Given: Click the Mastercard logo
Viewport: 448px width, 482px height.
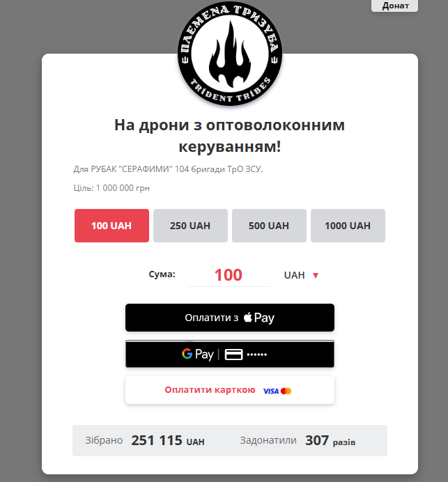Looking at the screenshot, I should click(286, 391).
